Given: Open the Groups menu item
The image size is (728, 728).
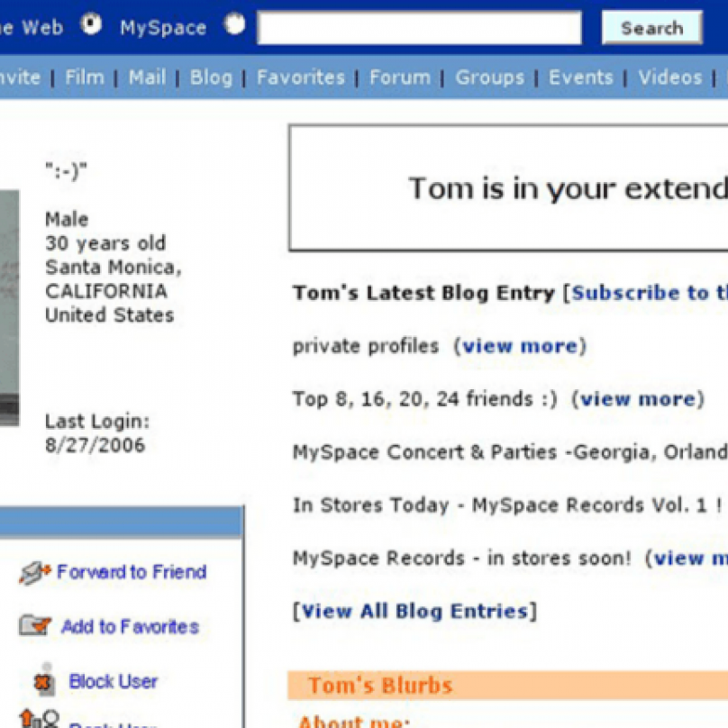Looking at the screenshot, I should [x=490, y=77].
